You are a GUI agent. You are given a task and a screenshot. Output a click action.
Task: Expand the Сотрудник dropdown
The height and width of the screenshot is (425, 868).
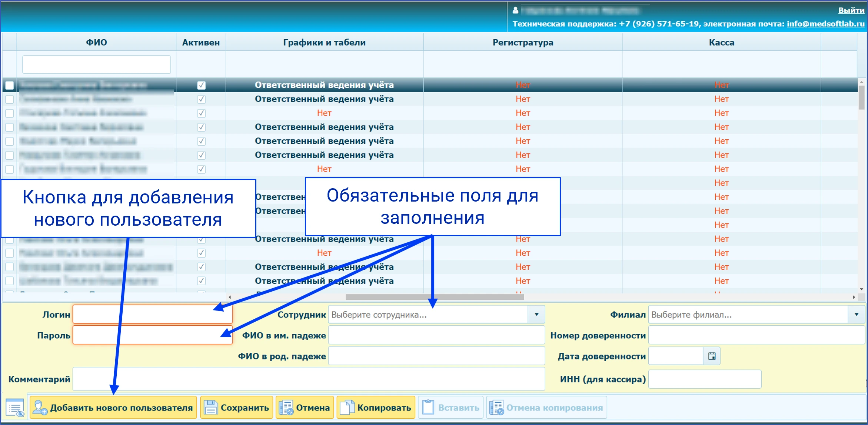pyautogui.click(x=536, y=315)
